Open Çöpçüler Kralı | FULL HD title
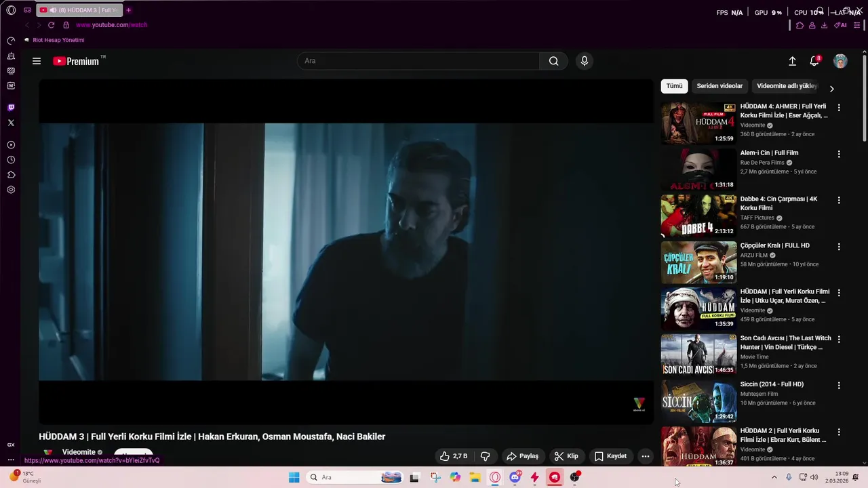 775,245
